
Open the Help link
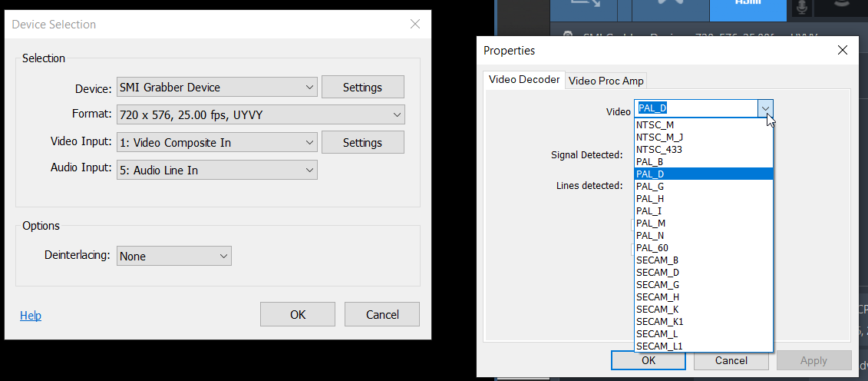pyautogui.click(x=31, y=316)
